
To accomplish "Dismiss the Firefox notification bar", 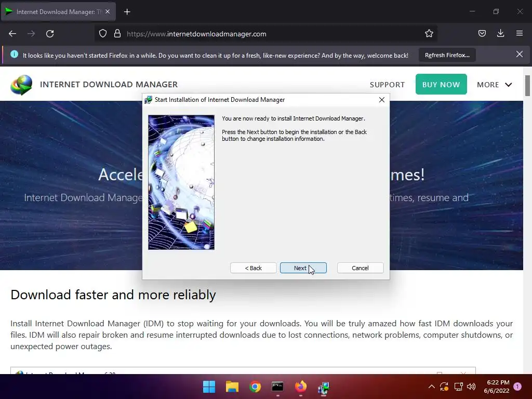I will pyautogui.click(x=520, y=54).
